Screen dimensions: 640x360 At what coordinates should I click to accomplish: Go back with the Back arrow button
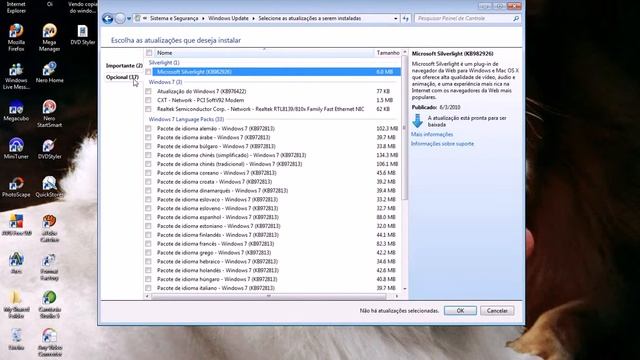(108, 18)
